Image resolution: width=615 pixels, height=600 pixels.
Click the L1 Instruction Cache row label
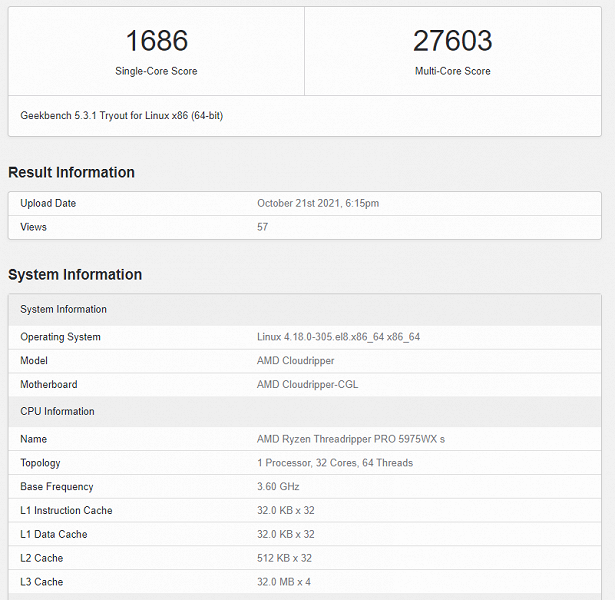coord(66,511)
